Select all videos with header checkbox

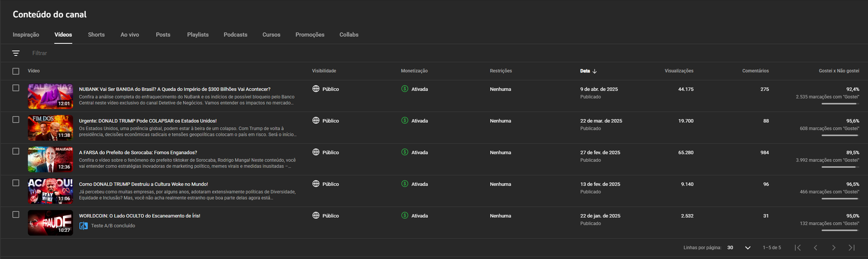click(x=16, y=71)
